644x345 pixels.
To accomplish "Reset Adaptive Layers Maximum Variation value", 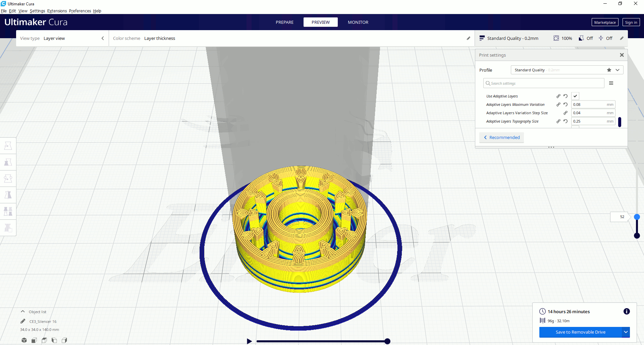I will click(566, 105).
